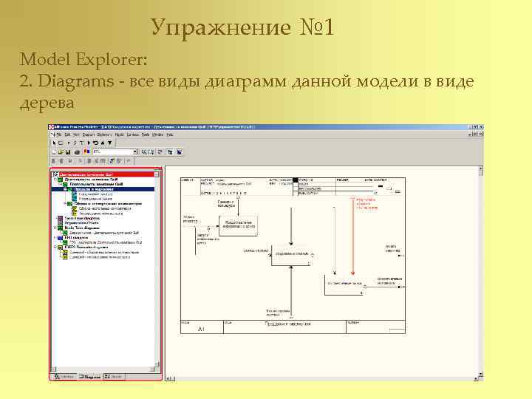Open the File menu
The width and height of the screenshot is (532, 399).
tap(59, 134)
